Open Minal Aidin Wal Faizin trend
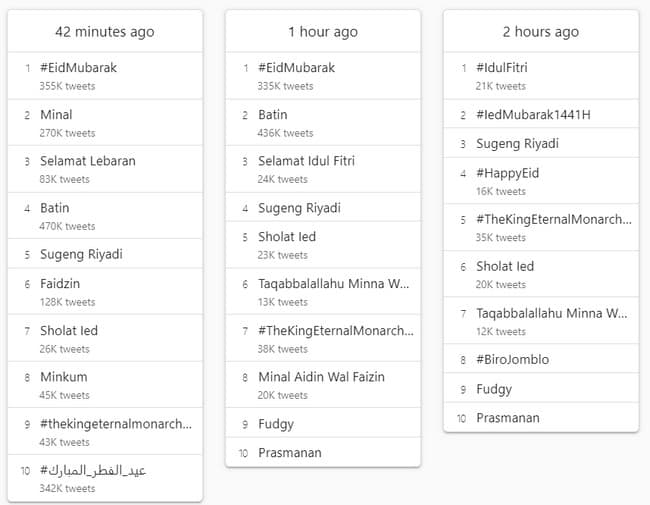Image resolution: width=650 pixels, height=505 pixels. (x=321, y=377)
